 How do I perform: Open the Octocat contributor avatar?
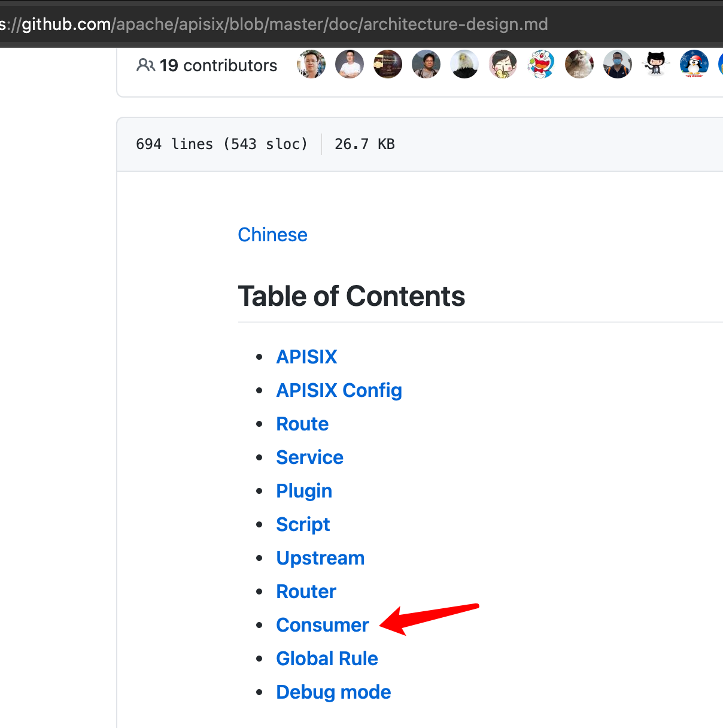(656, 64)
